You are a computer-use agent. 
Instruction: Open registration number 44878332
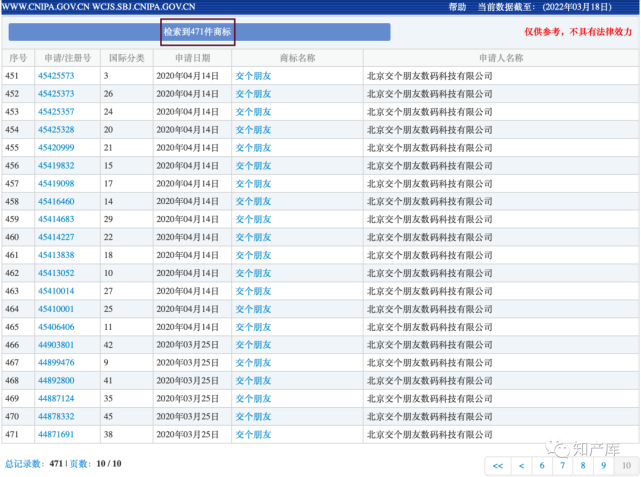click(56, 417)
